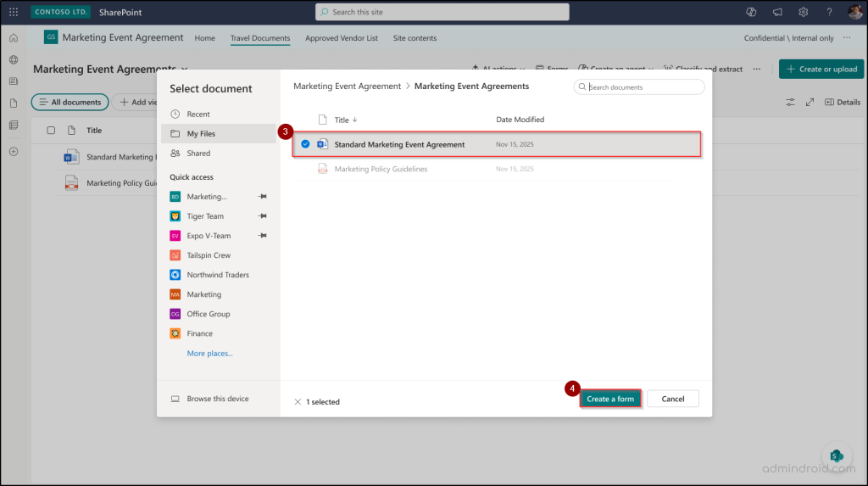The height and width of the screenshot is (486, 868).
Task: Click the megaphone notifications icon
Action: [776, 12]
